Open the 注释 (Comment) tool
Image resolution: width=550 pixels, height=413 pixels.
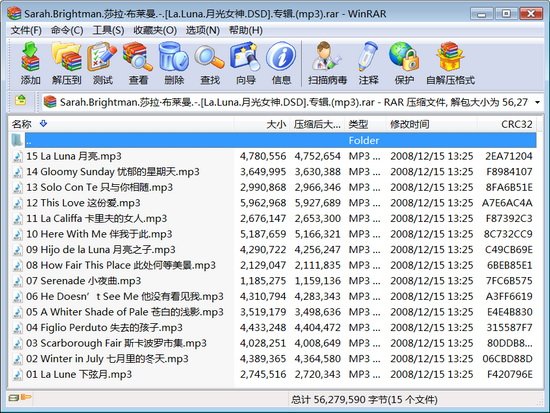click(368, 63)
